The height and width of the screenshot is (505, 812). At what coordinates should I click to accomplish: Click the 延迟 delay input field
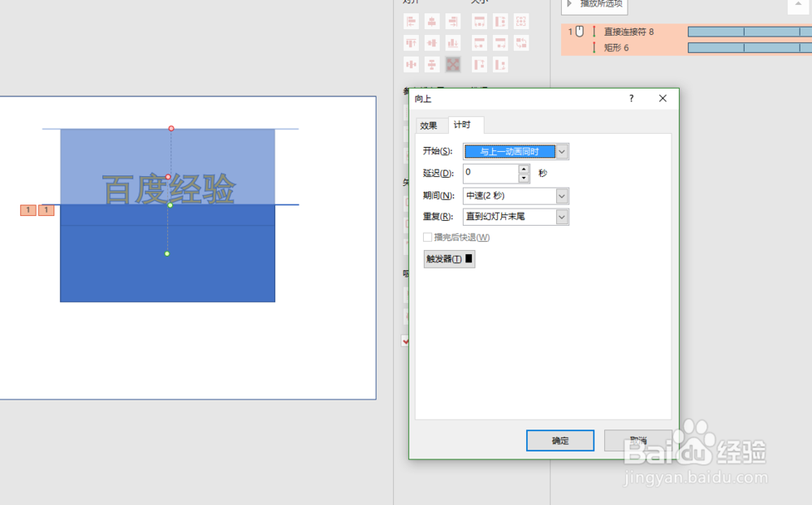pos(491,173)
